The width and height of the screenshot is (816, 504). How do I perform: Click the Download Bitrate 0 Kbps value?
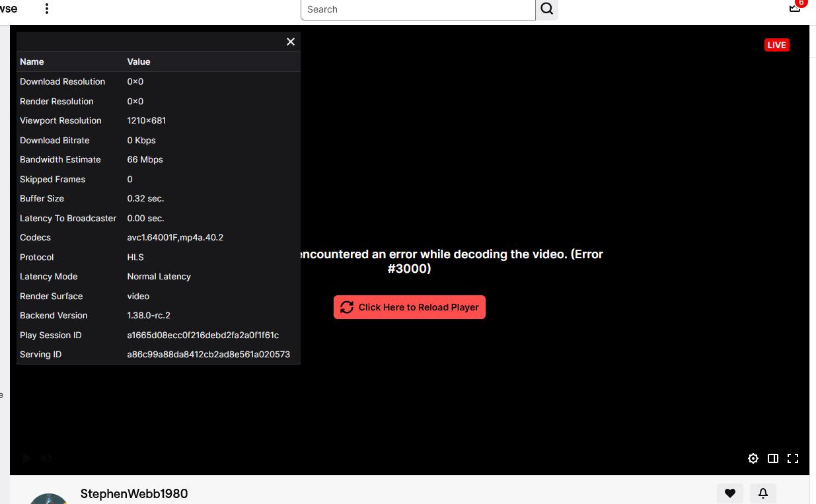(141, 140)
